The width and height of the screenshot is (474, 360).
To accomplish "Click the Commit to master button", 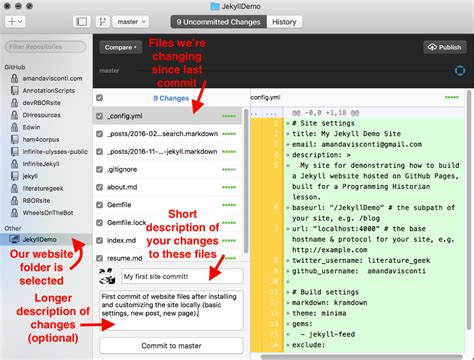I will [171, 346].
